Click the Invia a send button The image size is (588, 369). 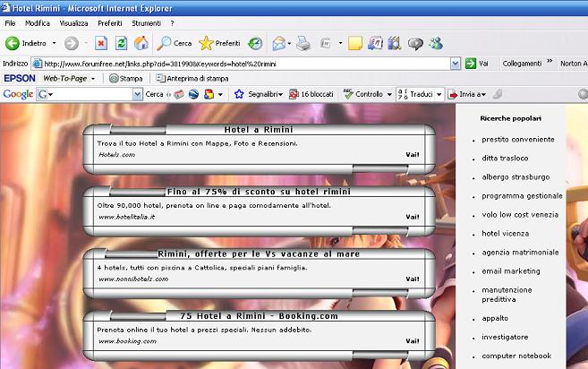[x=467, y=94]
